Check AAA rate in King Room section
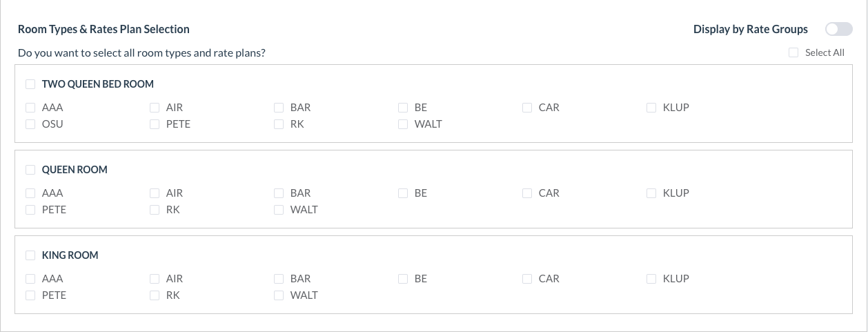The image size is (868, 332). click(x=30, y=279)
